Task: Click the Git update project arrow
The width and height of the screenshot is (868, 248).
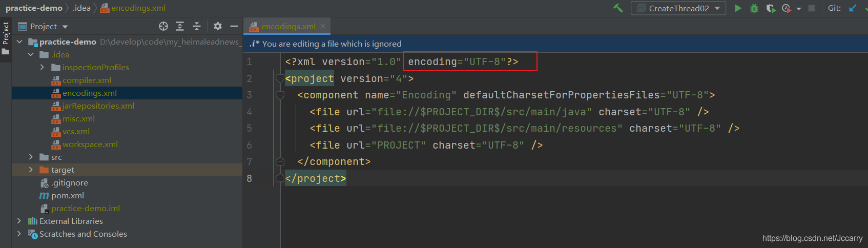Action: pyautogui.click(x=853, y=8)
